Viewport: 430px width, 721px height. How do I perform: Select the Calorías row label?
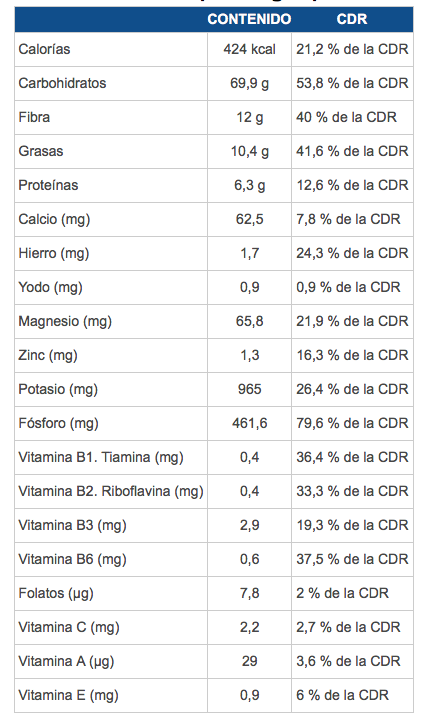[x=45, y=49]
